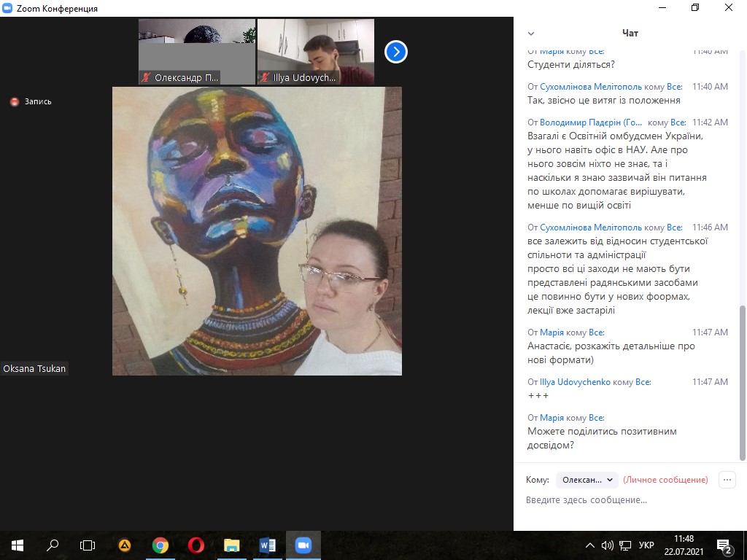The height and width of the screenshot is (560, 747).
Task: Open the chat more options (…) button
Action: point(727,480)
